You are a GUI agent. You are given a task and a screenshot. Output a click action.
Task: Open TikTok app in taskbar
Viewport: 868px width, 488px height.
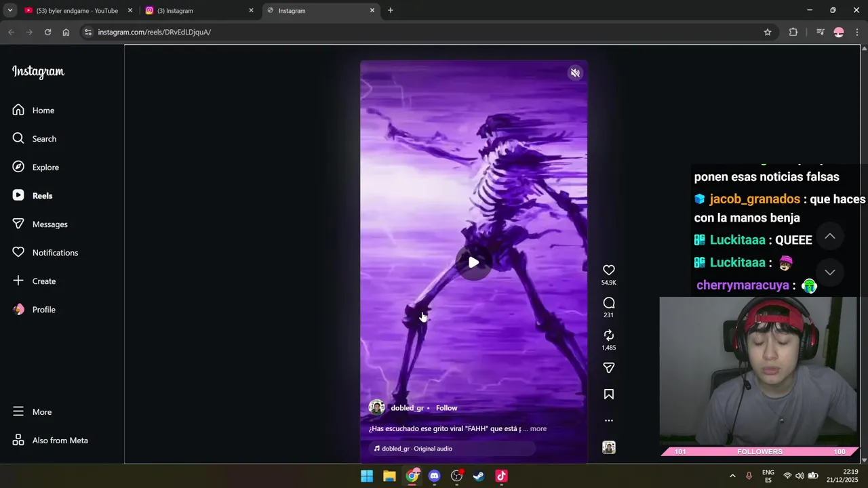[x=501, y=476]
